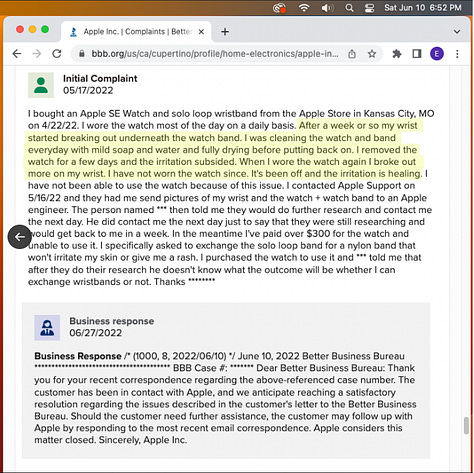This screenshot has width=474, height=473.
Task: Select the Apple Inc. | Complaints tab
Action: click(x=136, y=32)
